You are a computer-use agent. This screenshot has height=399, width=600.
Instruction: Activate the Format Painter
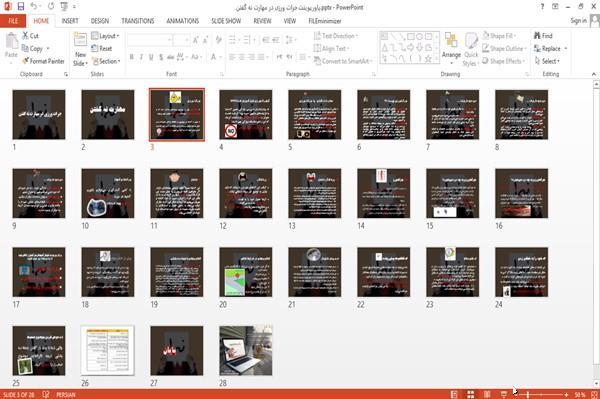pos(43,61)
